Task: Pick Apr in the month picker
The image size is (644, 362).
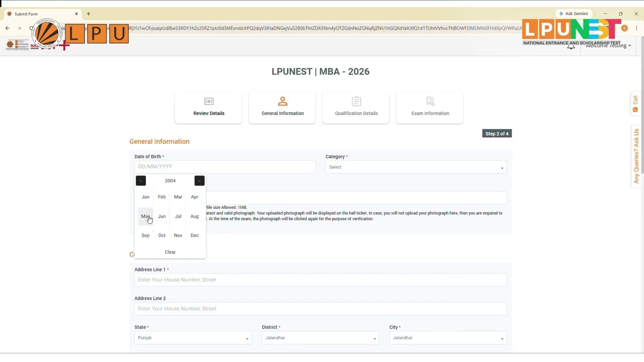Action: (195, 197)
